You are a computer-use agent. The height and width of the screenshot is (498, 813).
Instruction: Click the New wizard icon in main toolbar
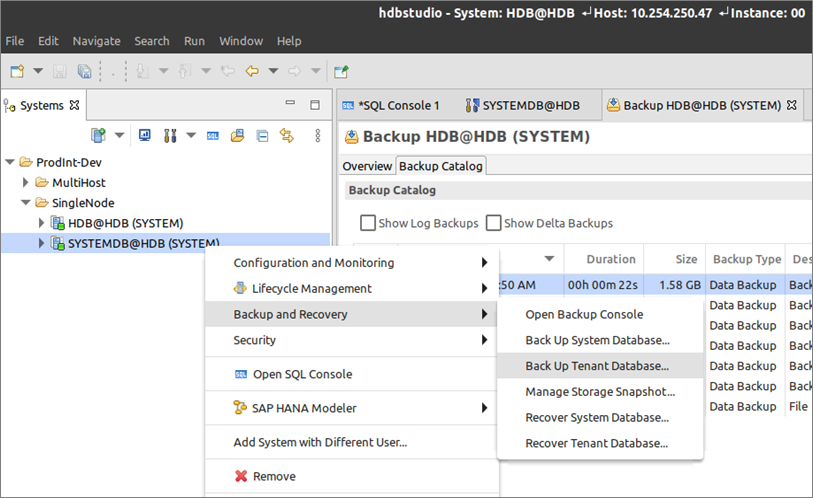(x=17, y=71)
